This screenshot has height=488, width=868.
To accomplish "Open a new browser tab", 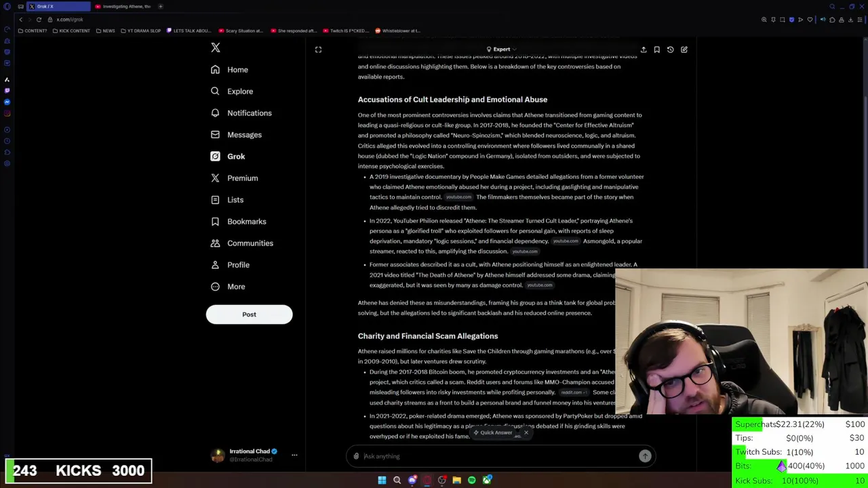I will coord(161,6).
